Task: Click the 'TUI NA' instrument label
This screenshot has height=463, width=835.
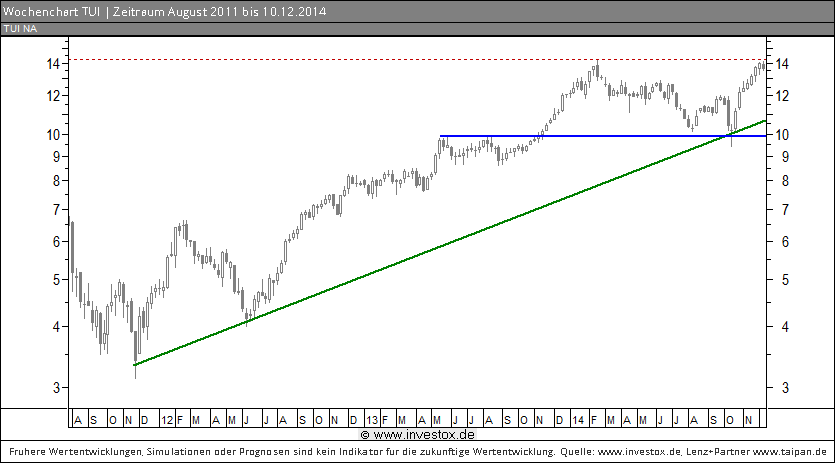Action: (x=20, y=29)
